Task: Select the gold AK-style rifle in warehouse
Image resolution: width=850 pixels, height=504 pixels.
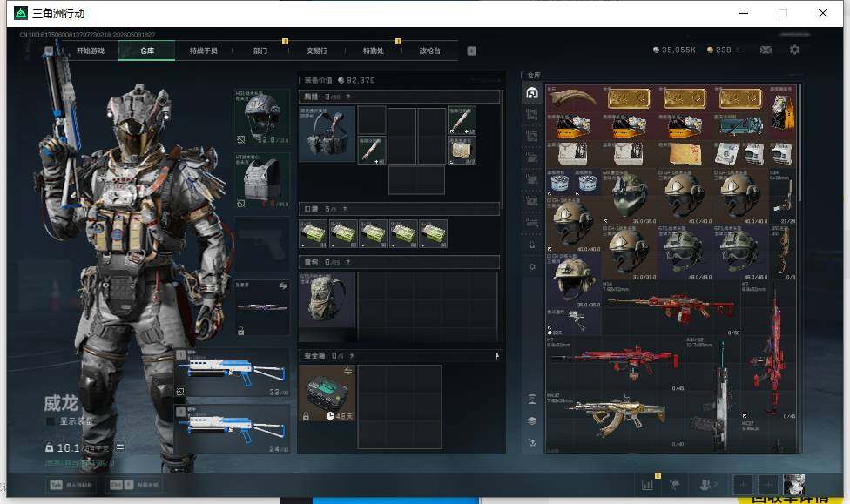Action: tap(615, 419)
